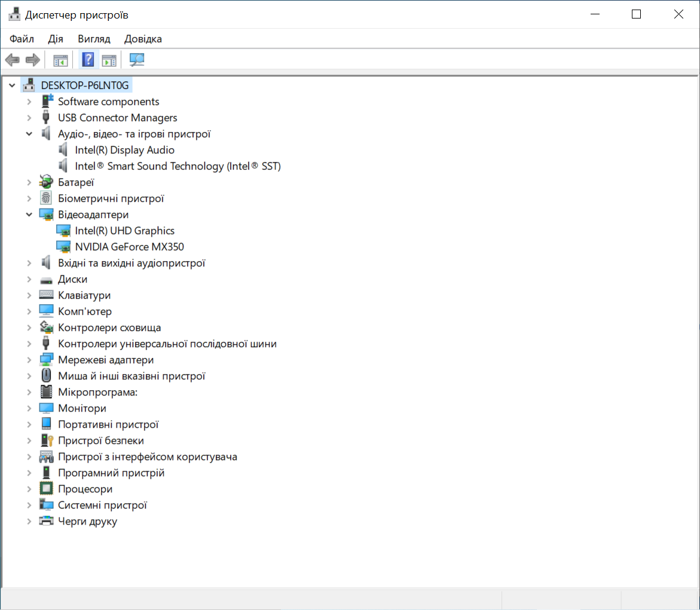
Task: Collapse the audio, video and game devices node
Action: (29, 134)
